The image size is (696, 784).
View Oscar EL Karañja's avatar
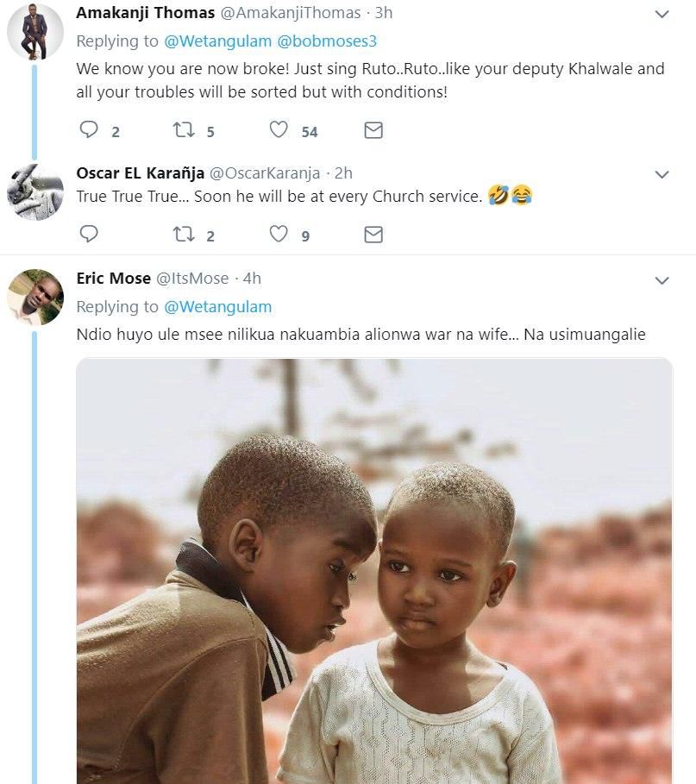(x=35, y=191)
